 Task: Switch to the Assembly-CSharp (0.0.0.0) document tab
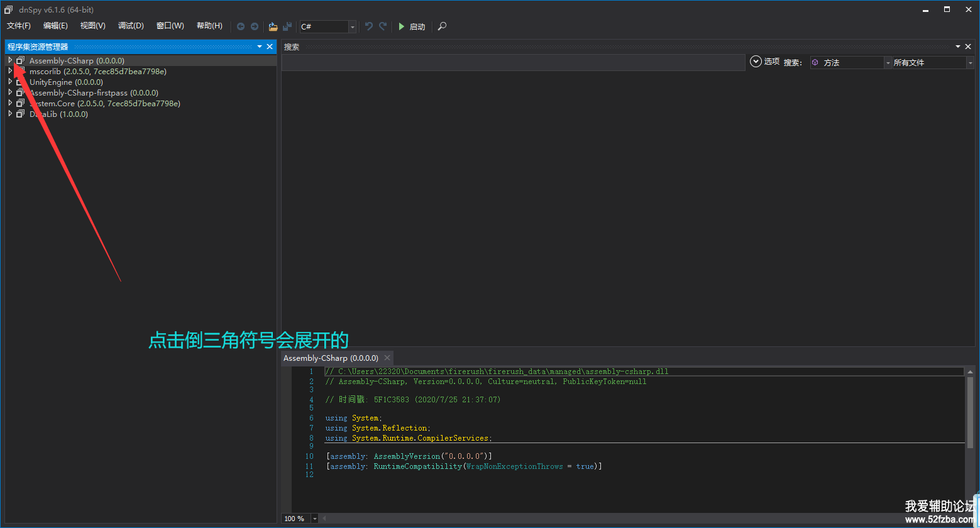pyautogui.click(x=331, y=358)
